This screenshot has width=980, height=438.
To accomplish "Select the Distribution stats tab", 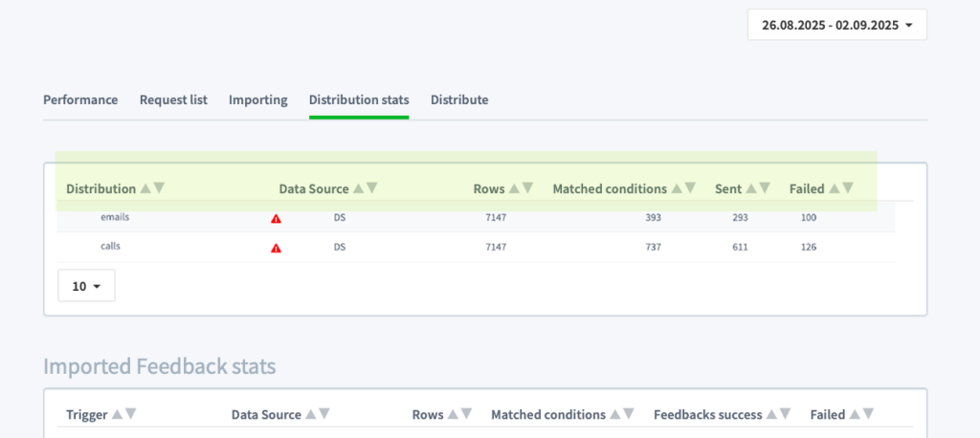I will (359, 100).
